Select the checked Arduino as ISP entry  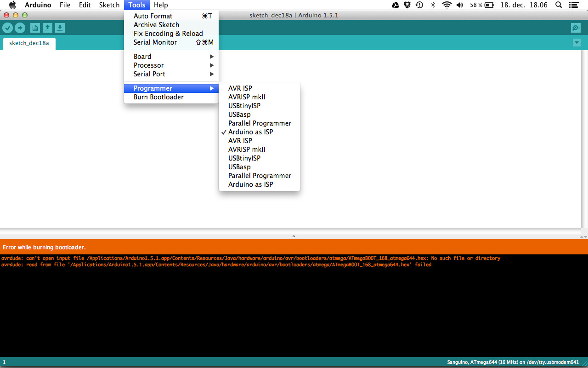[x=260, y=132]
